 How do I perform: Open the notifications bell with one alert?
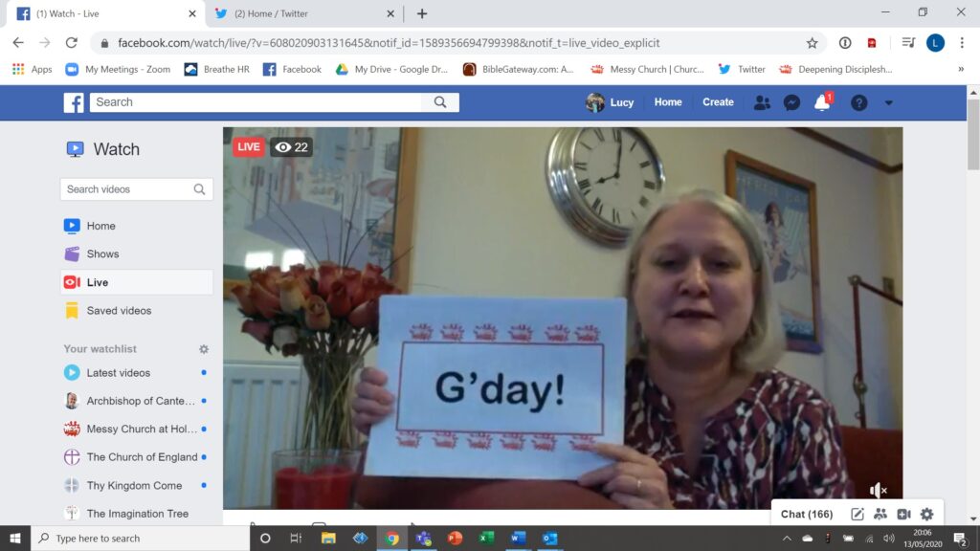pyautogui.click(x=822, y=102)
